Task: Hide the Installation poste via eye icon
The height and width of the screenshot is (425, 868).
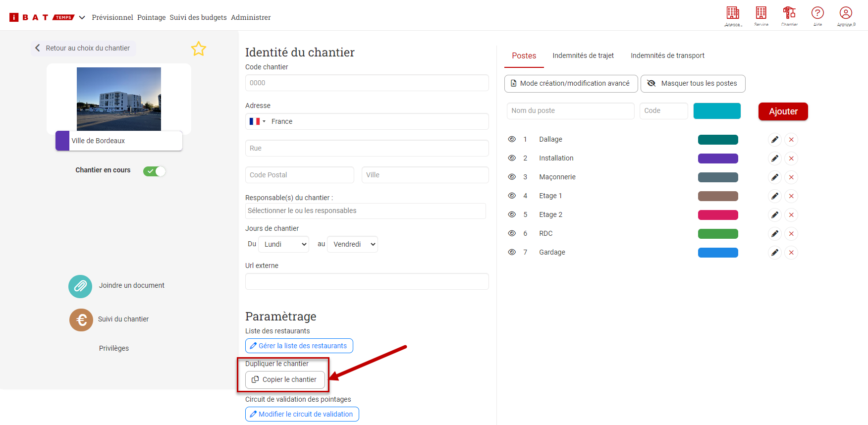Action: coord(512,158)
